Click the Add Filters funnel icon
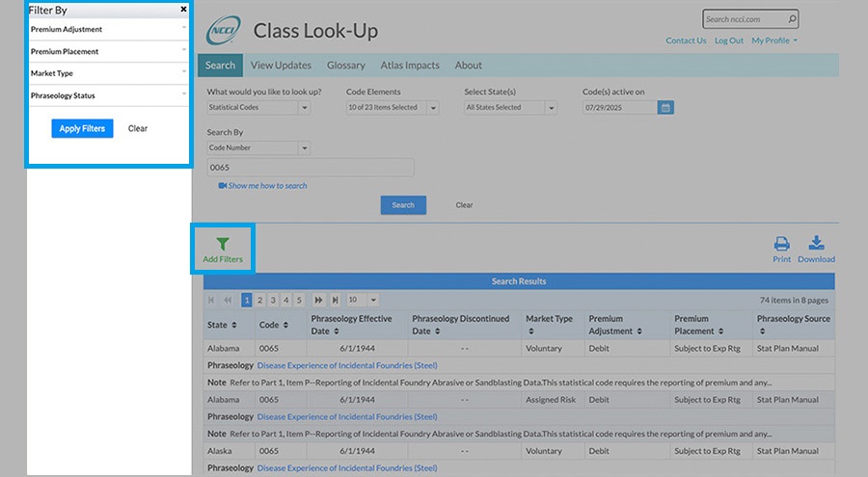The width and height of the screenshot is (868, 477). 223,244
